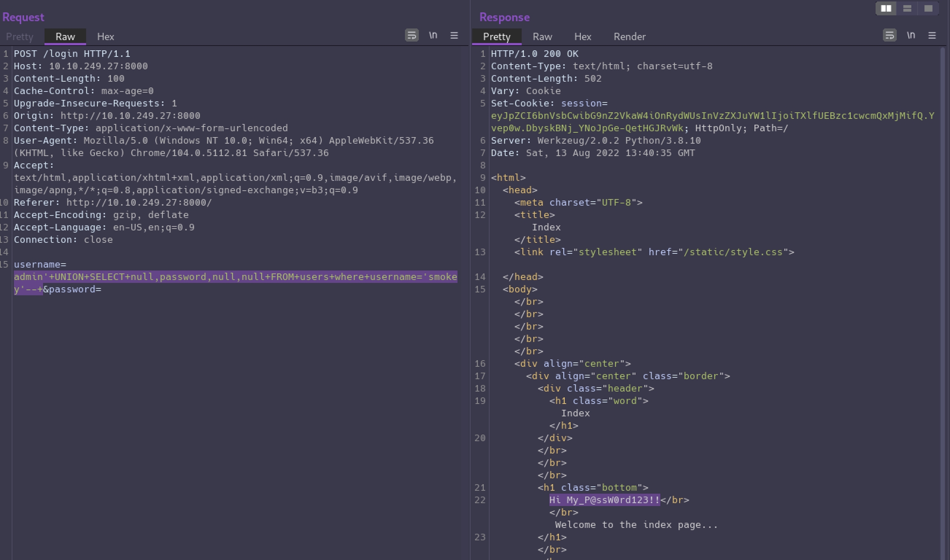
Task: Click the POST /login request line
Action: pos(72,54)
